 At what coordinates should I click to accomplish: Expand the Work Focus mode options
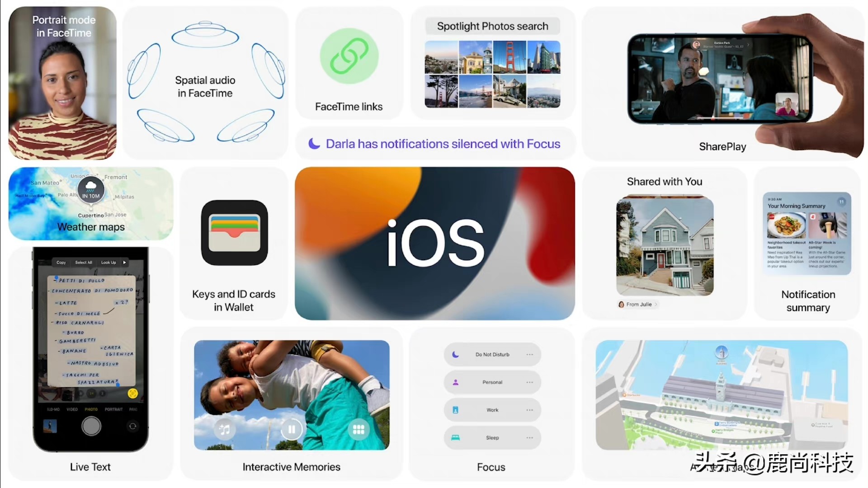[528, 410]
